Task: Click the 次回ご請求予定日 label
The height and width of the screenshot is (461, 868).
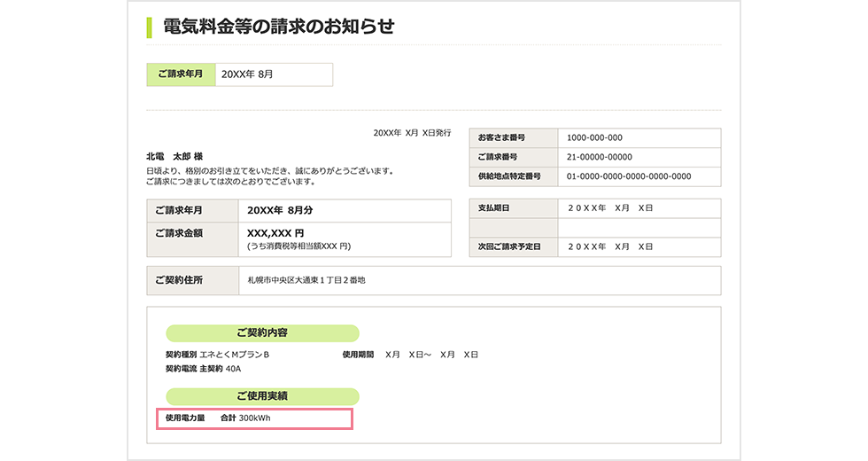Action: (509, 246)
